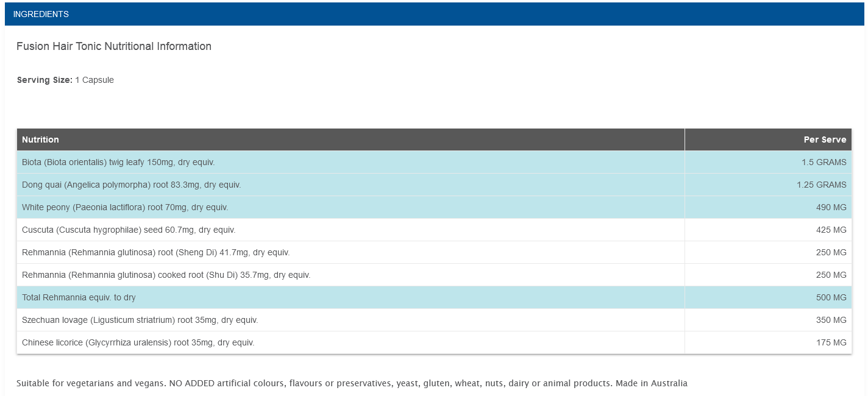This screenshot has height=396, width=868.
Task: Select the "175 MG" value for Chinese licorice
Action: [831, 342]
